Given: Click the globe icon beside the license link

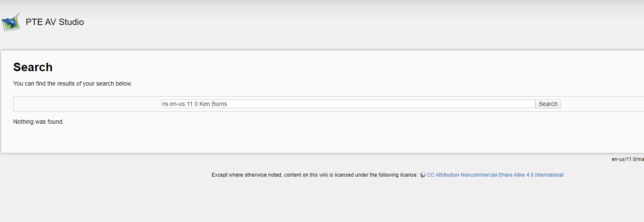Looking at the screenshot, I should pyautogui.click(x=423, y=175).
